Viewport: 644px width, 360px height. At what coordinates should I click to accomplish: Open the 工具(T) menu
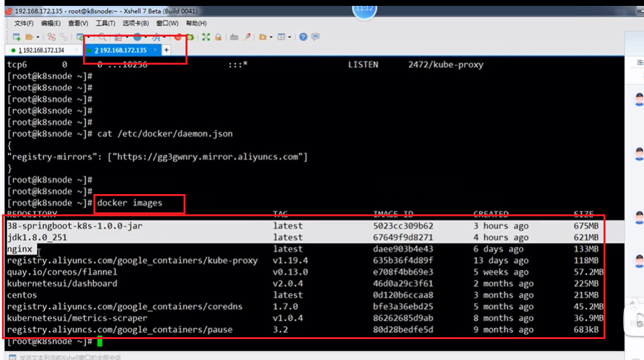106,24
